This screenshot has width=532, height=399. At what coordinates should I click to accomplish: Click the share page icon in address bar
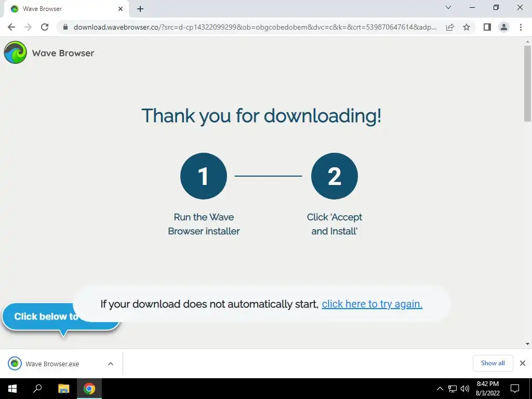click(450, 27)
